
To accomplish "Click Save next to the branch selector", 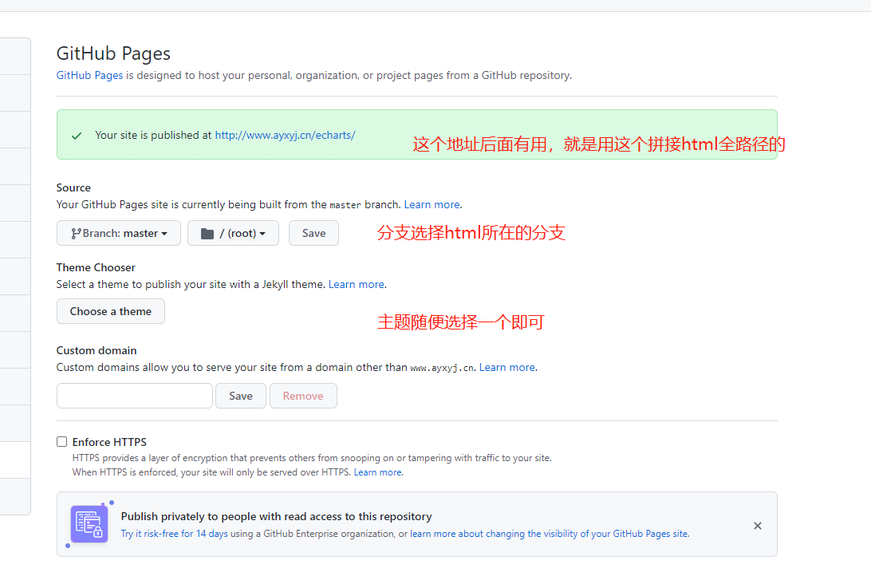I will 313,233.
